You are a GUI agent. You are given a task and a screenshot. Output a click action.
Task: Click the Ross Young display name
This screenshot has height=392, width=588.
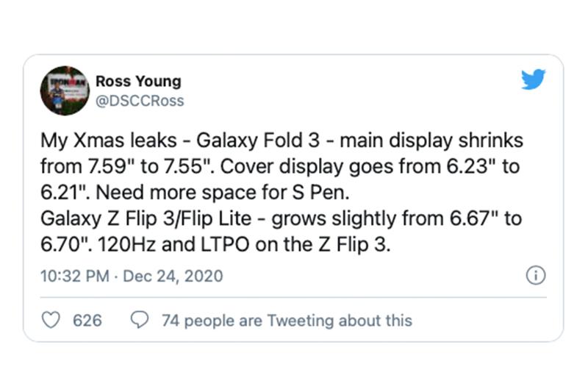click(x=138, y=81)
